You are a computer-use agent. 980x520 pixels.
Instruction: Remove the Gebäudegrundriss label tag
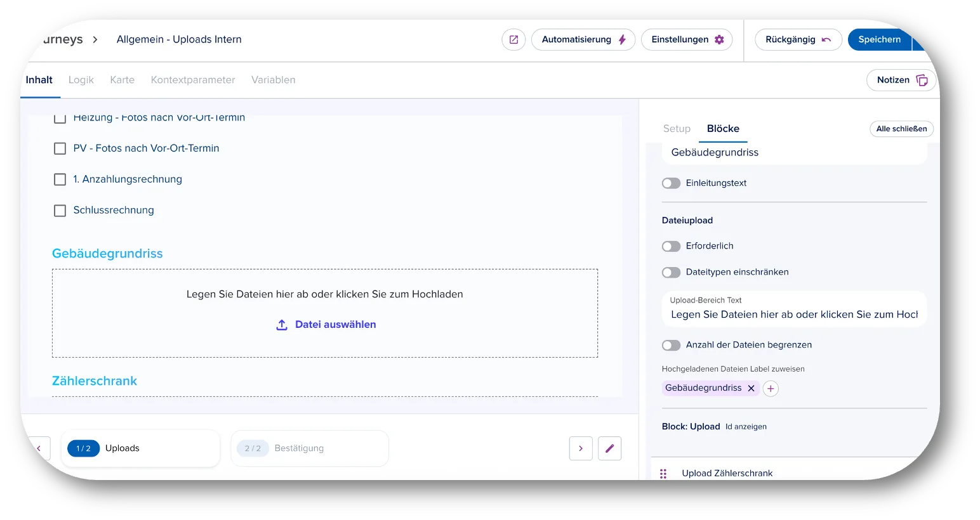click(751, 388)
